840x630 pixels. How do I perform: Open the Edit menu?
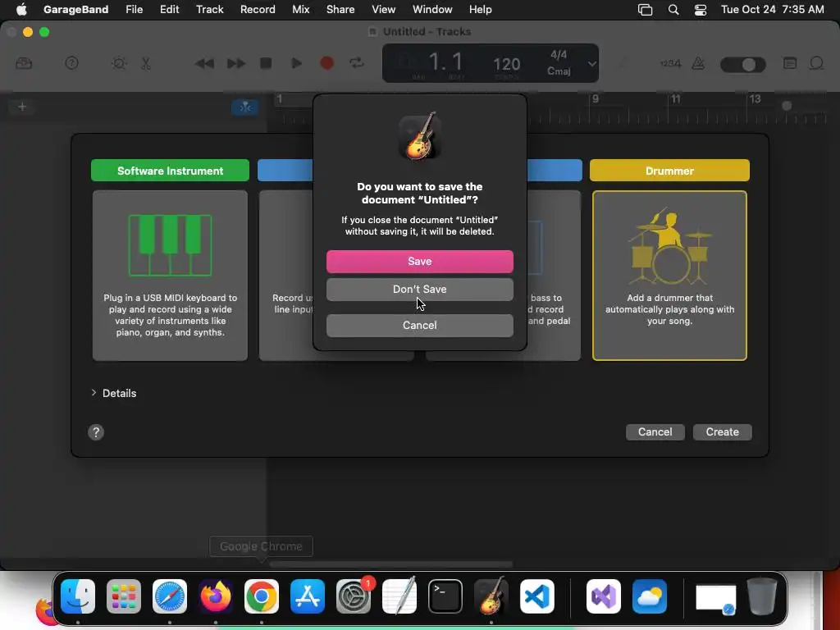coord(169,9)
